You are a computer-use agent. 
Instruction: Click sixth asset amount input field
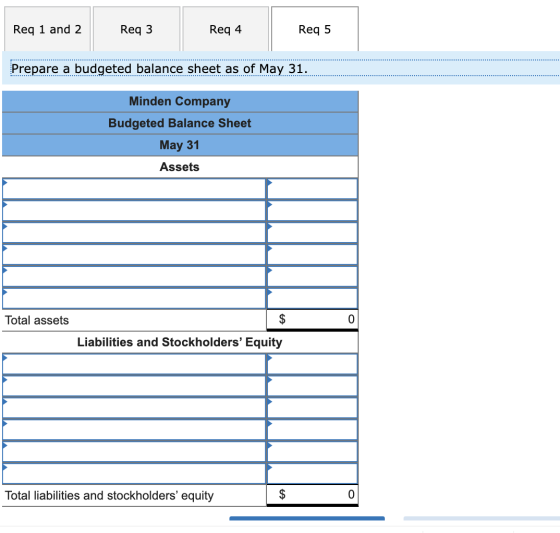click(x=312, y=298)
